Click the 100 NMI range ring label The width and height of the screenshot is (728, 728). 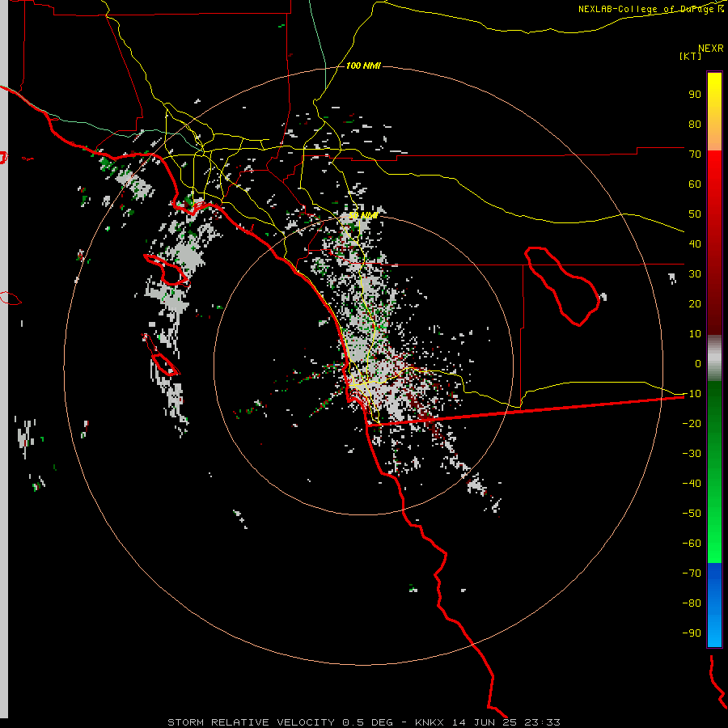363,66
